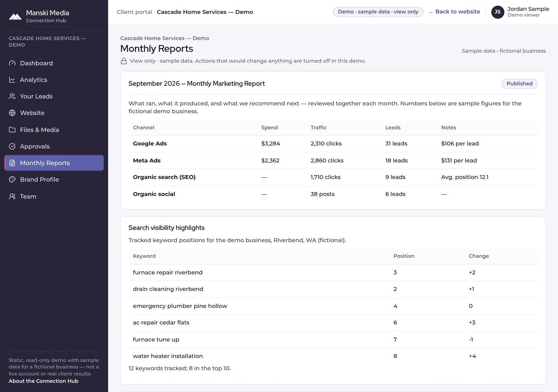Viewport: 558px width, 392px height.
Task: Click the $131 per lead note
Action: [x=459, y=160]
